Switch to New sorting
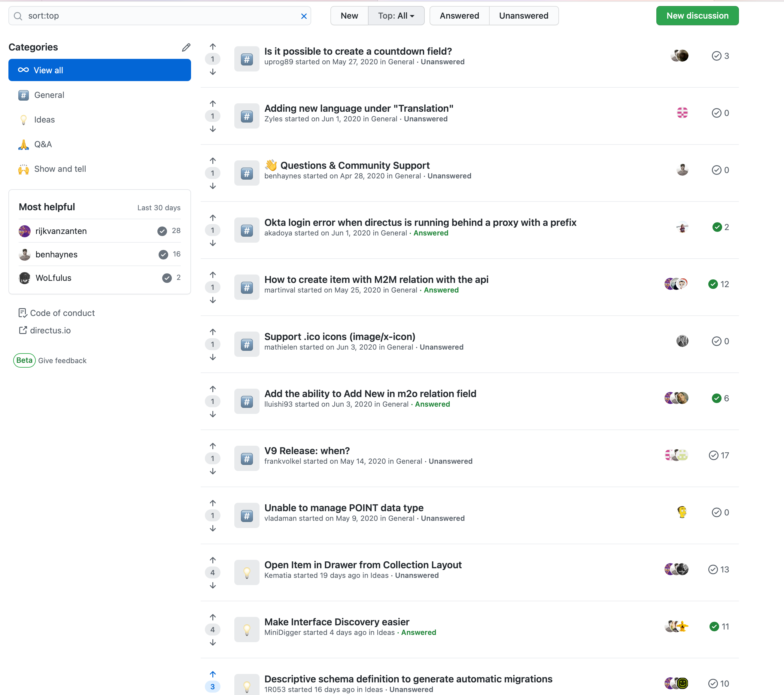Image resolution: width=784 pixels, height=695 pixels. (349, 16)
